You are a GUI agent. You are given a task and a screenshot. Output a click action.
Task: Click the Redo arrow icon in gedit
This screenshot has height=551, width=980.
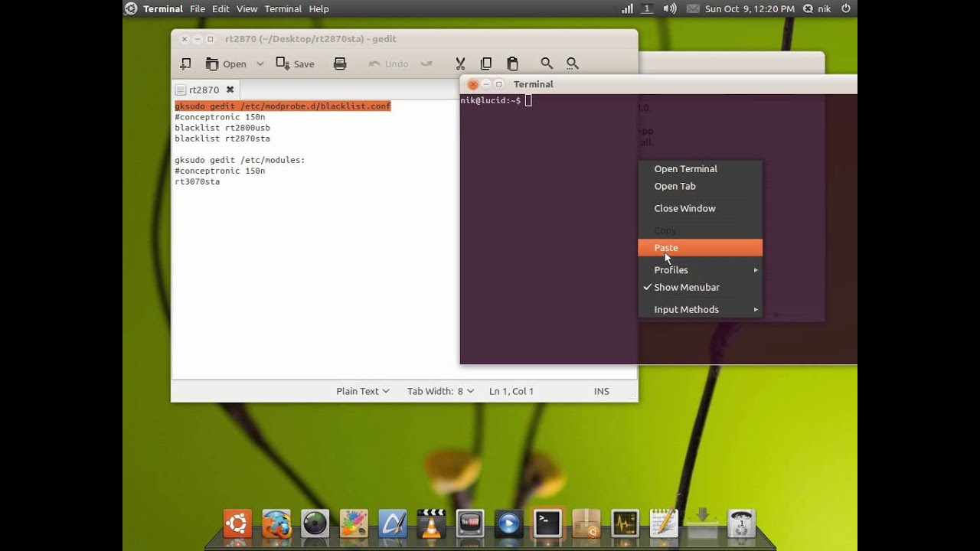pos(426,64)
